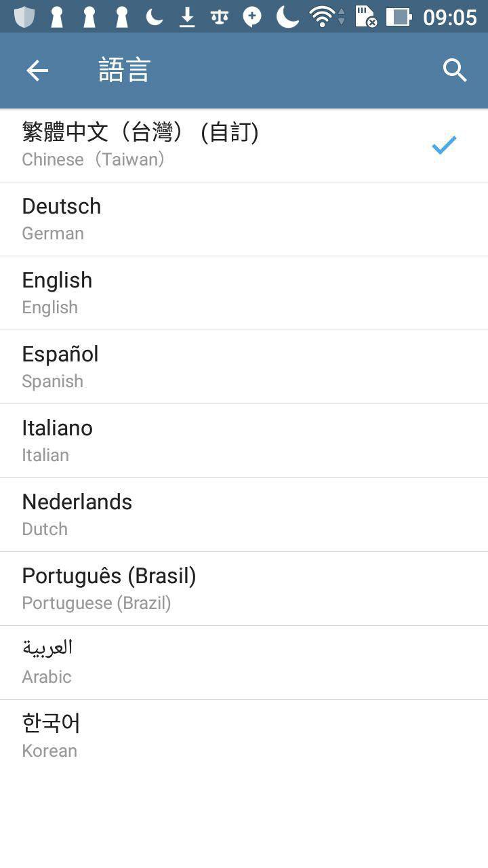Tap the battery indicator icon

[x=399, y=16]
